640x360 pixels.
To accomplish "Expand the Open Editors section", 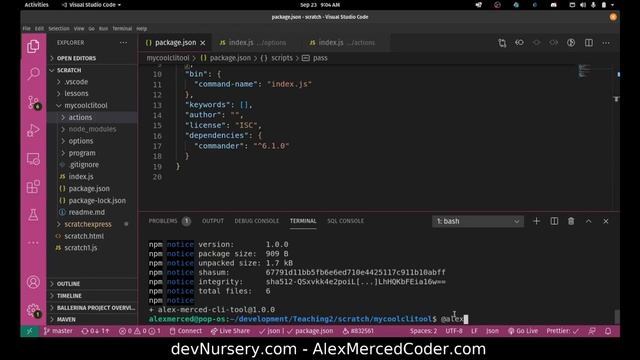I will (x=76, y=58).
